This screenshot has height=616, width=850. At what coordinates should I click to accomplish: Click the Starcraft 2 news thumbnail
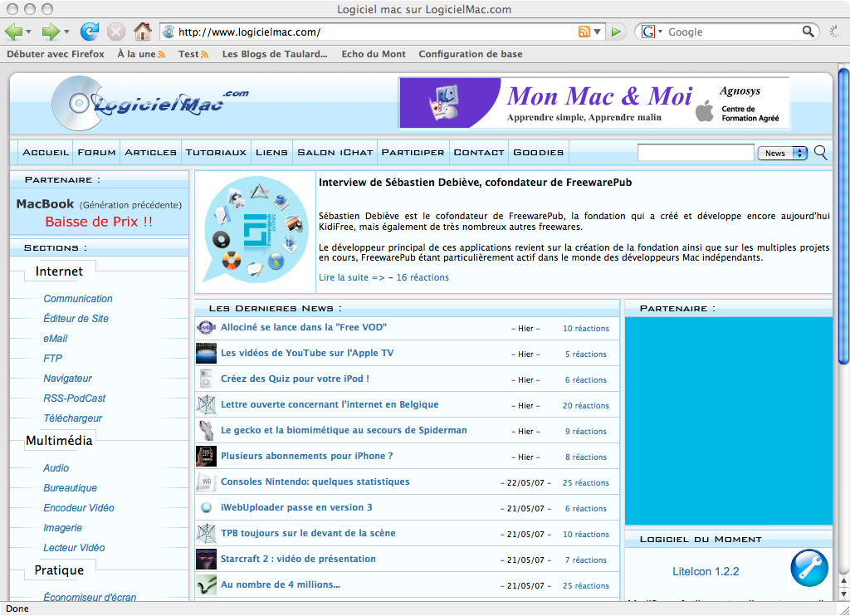(206, 559)
